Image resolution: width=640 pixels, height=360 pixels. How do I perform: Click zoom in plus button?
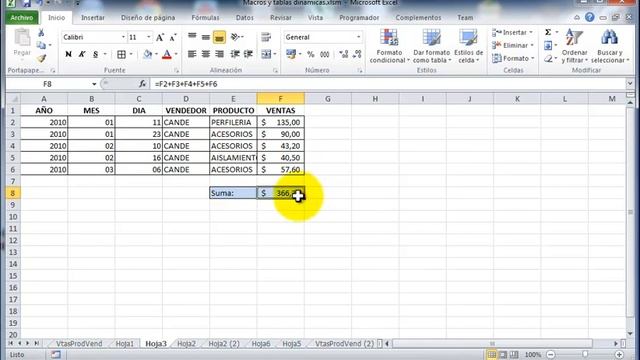[619, 355]
